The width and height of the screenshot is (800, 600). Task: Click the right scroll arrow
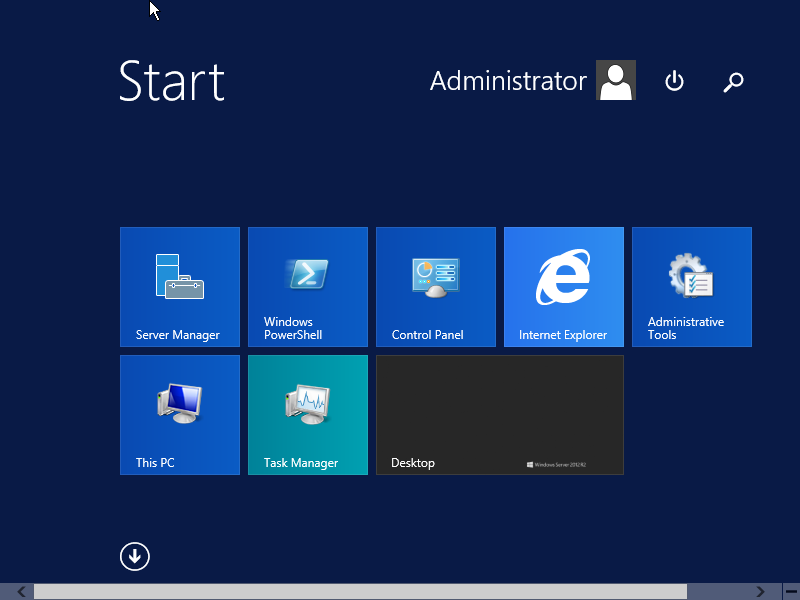pyautogui.click(x=761, y=591)
